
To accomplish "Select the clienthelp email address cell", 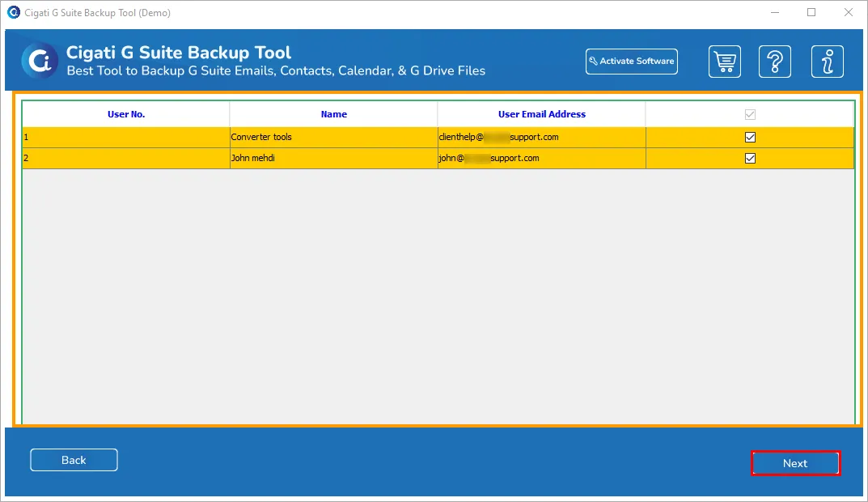I will (x=541, y=138).
